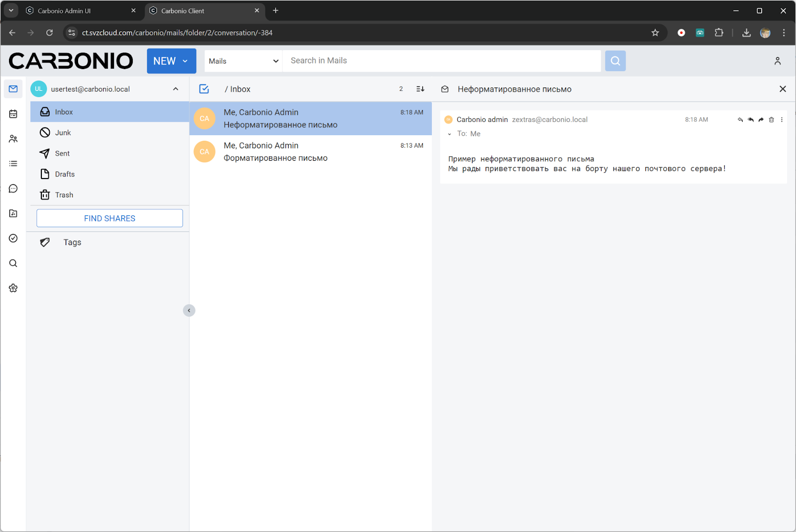View site information icon in address bar
The image size is (796, 532).
[72, 33]
